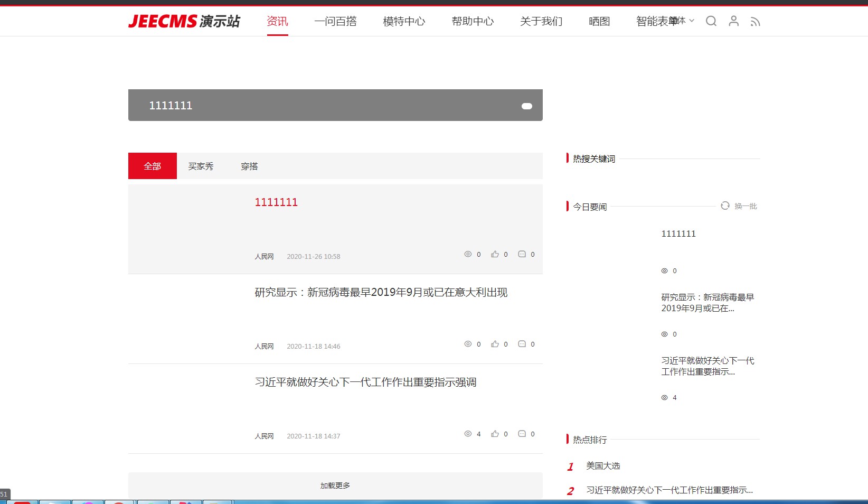Viewport: 868px width, 504px height.
Task: Open the 智能表单 navigation menu
Action: pos(655,21)
